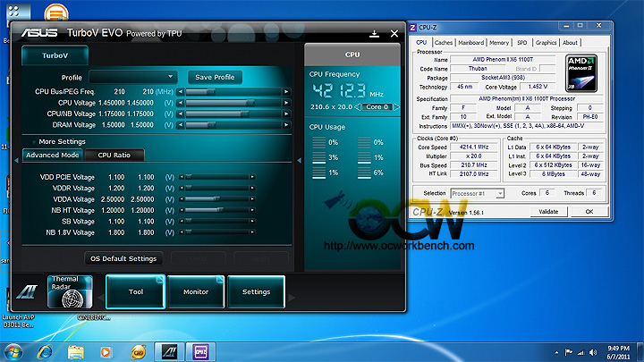Collapse the CPU side panel arrow
This screenshot has height=362, width=644.
click(x=299, y=161)
